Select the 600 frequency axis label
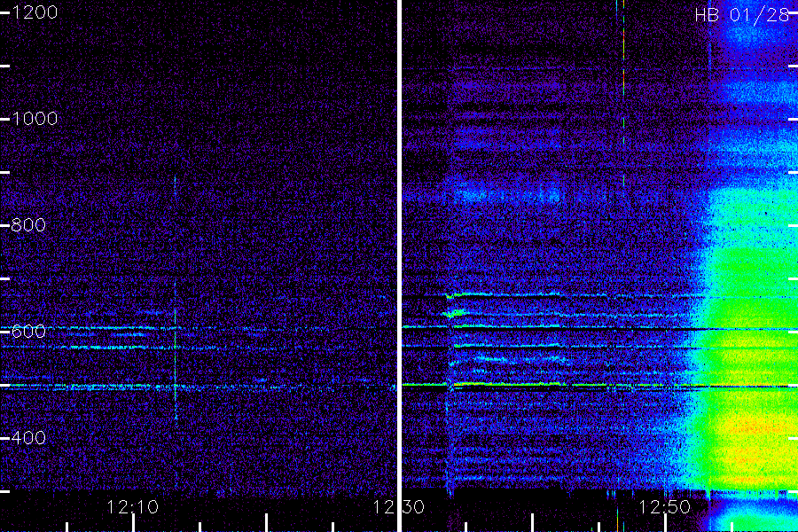Viewport: 798px width, 532px height. tap(28, 332)
